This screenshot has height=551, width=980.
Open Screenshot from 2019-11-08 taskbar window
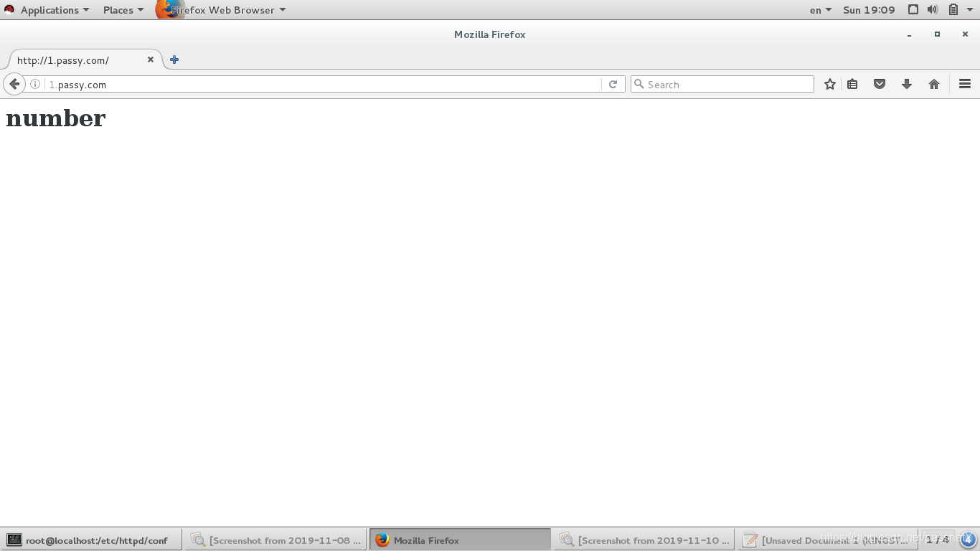[x=275, y=540]
